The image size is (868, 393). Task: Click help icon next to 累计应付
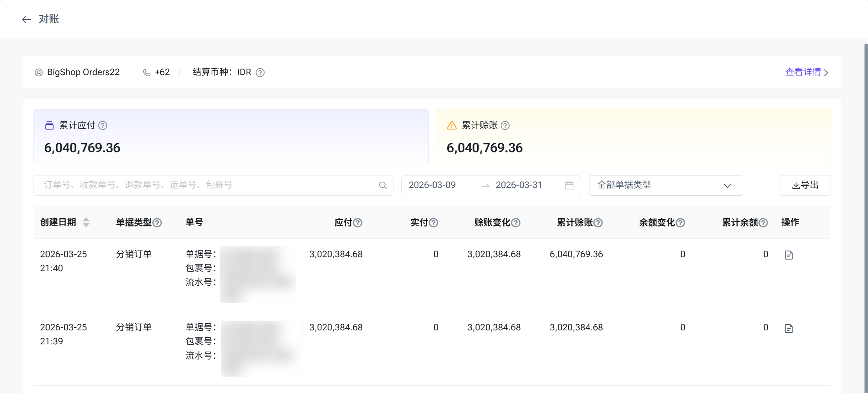pyautogui.click(x=103, y=126)
